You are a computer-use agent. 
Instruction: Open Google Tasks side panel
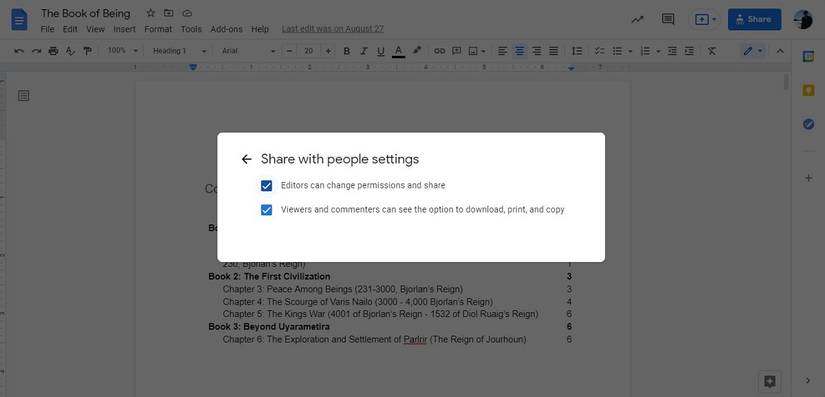pos(809,124)
